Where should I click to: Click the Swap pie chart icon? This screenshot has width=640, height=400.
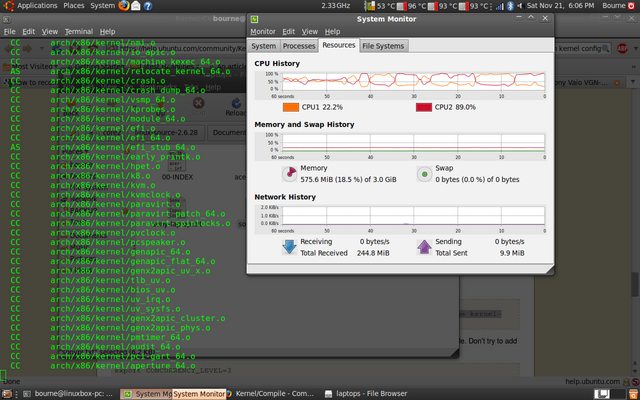424,173
